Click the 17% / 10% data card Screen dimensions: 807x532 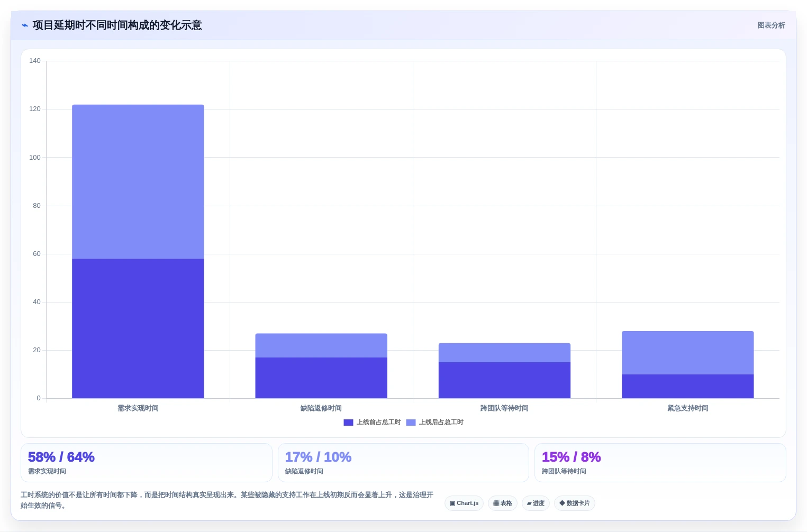click(403, 463)
